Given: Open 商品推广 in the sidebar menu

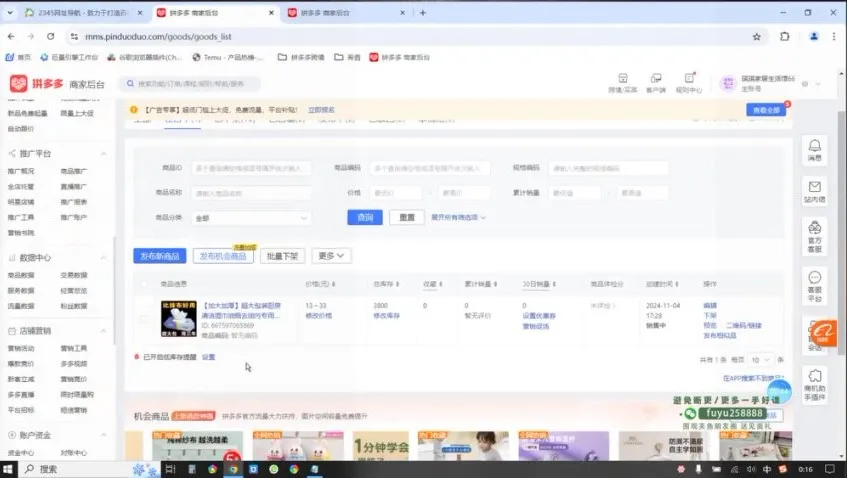Looking at the screenshot, I should tap(74, 171).
